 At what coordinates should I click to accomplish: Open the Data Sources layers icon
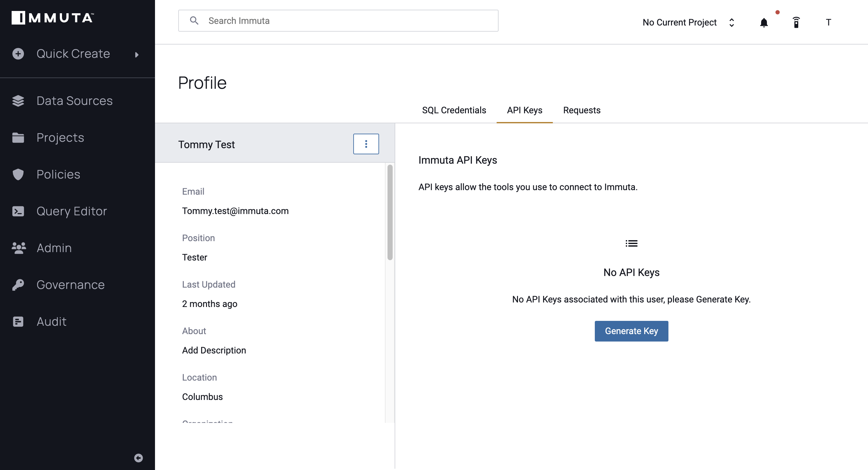click(18, 101)
